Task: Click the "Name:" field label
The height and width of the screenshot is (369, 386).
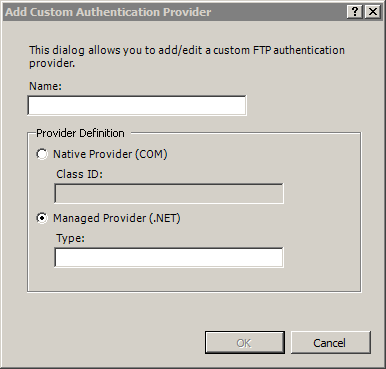Action: point(45,86)
